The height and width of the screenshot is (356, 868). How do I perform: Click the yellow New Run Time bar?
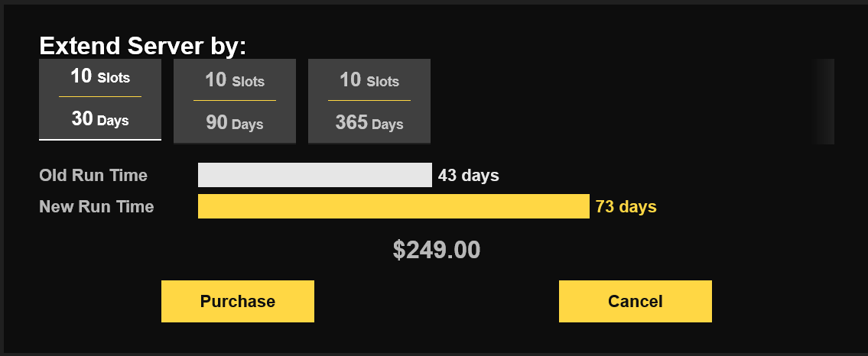[x=393, y=206]
